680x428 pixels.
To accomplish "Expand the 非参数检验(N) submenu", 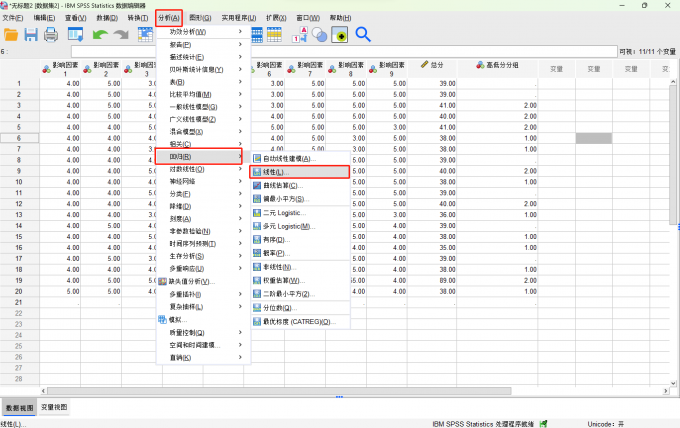I will pyautogui.click(x=203, y=231).
